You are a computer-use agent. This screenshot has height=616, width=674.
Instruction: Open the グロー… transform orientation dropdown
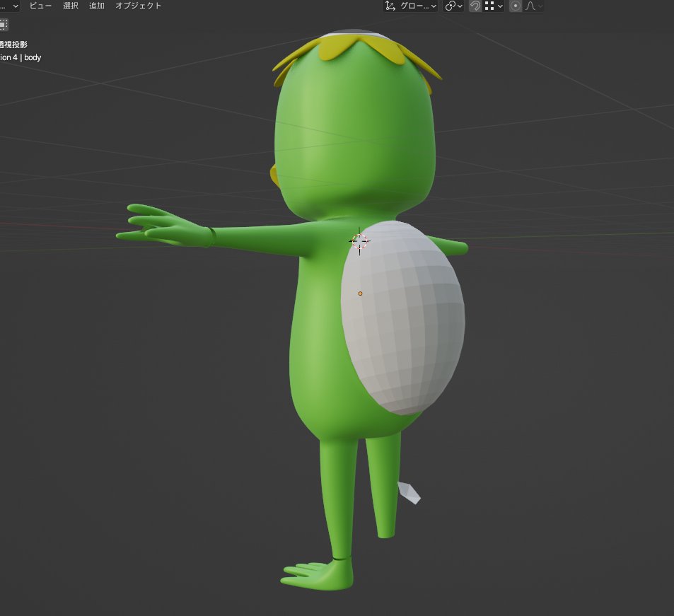point(410,6)
